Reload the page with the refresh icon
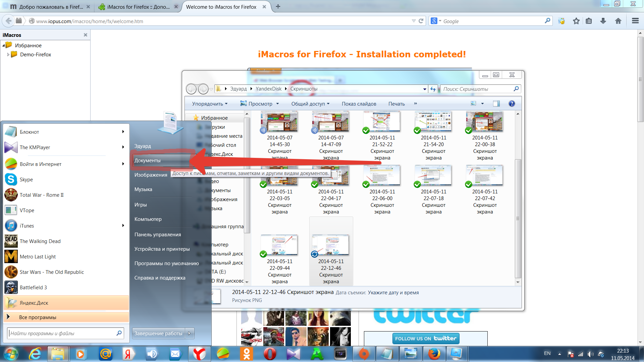Screen dimensions: 644x362 click(x=421, y=21)
